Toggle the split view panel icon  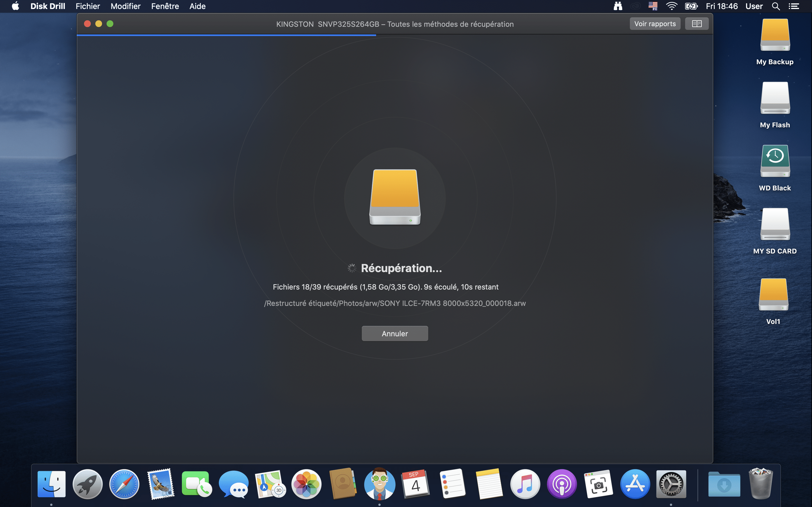pos(697,24)
